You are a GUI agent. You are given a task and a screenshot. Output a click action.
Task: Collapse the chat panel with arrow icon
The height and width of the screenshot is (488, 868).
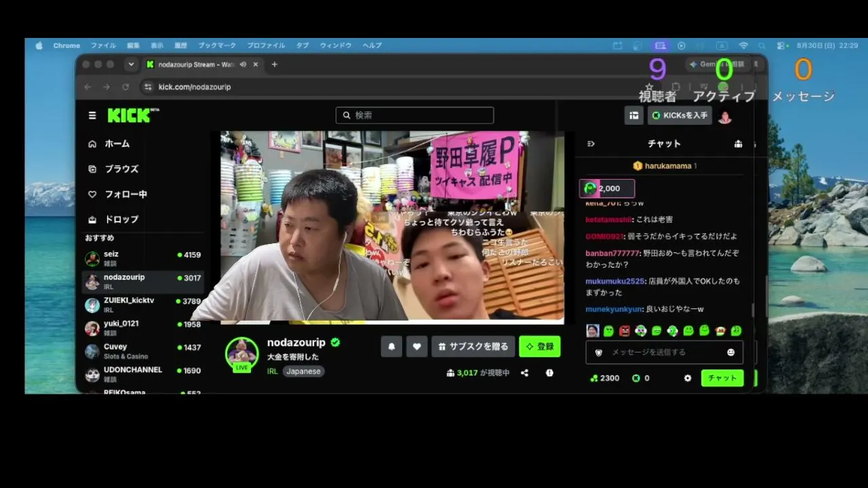click(591, 144)
